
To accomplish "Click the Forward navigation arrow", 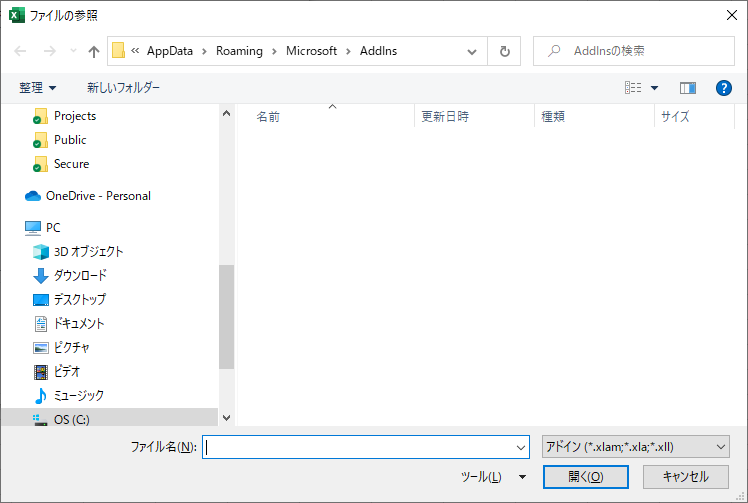I will click(x=50, y=51).
